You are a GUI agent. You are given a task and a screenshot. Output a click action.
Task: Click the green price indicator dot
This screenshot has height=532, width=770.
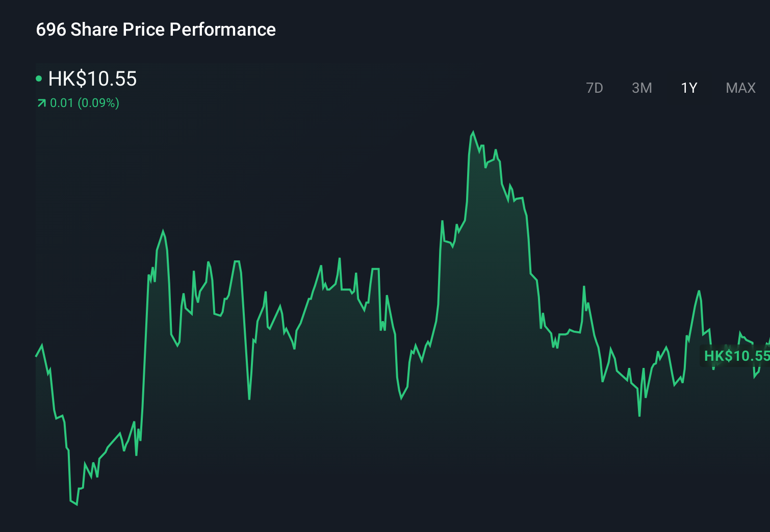39,78
